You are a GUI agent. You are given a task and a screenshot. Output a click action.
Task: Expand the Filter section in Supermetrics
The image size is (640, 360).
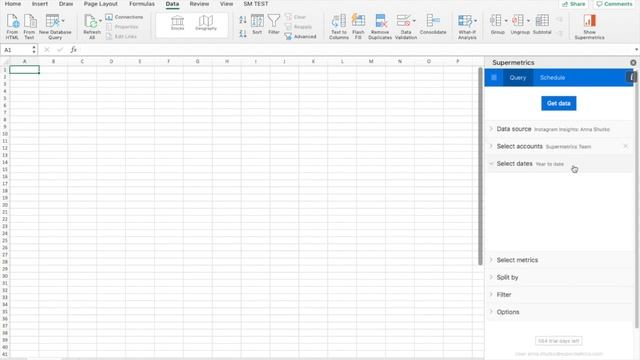click(559, 294)
